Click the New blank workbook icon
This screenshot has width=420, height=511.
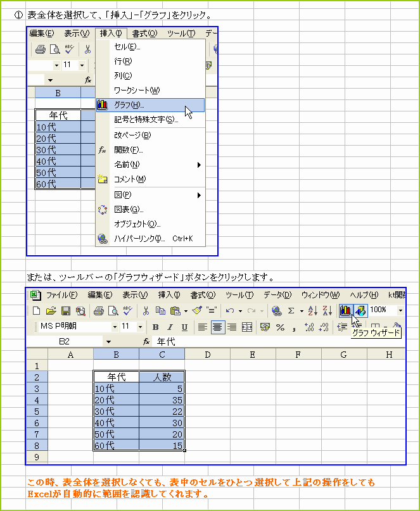(37, 310)
